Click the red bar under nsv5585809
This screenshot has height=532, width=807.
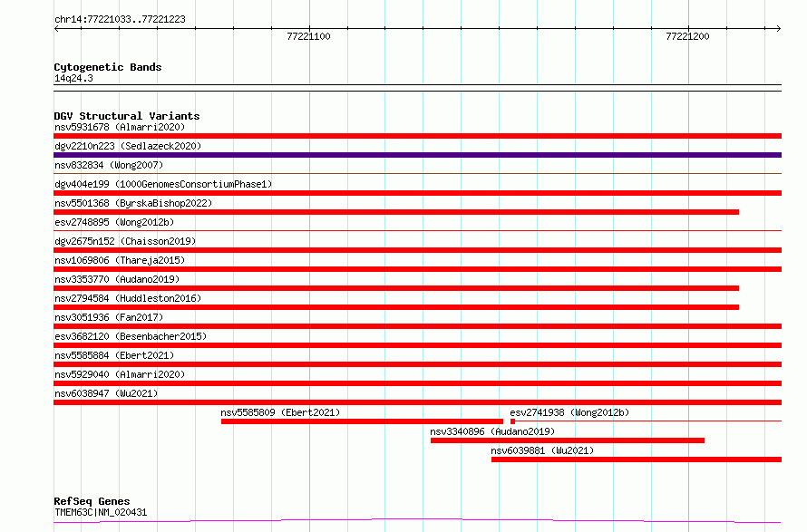pyautogui.click(x=362, y=421)
